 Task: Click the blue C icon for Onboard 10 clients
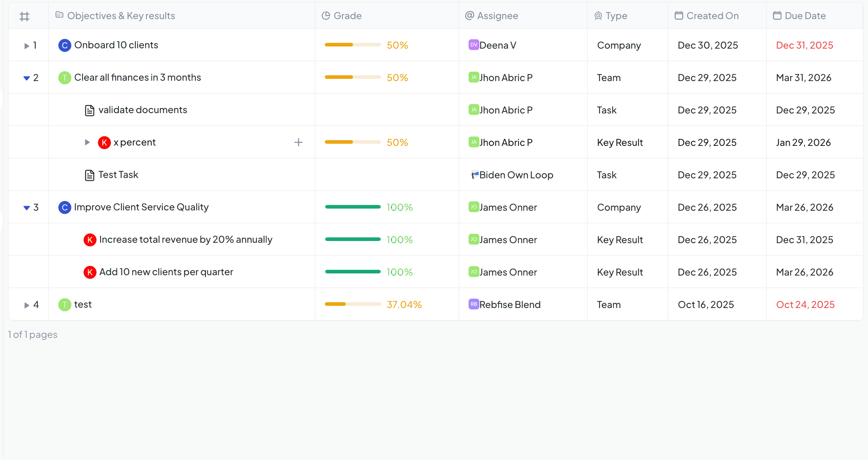coord(64,45)
